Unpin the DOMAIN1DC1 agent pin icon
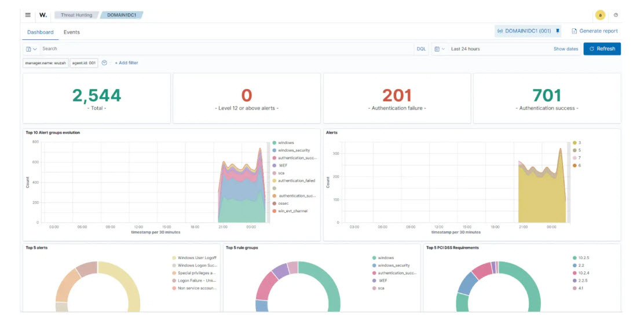This screenshot has width=644, height=325. pyautogui.click(x=558, y=31)
